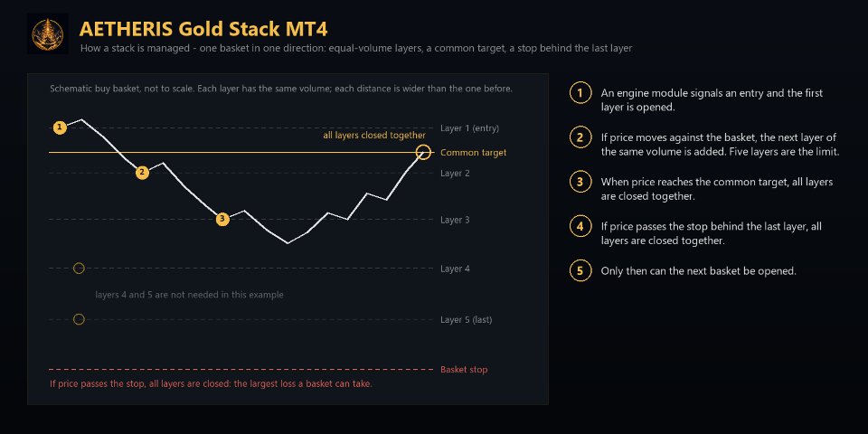The height and width of the screenshot is (434, 868).
Task: Click step 3 numbered circle in legend
Action: tap(580, 182)
